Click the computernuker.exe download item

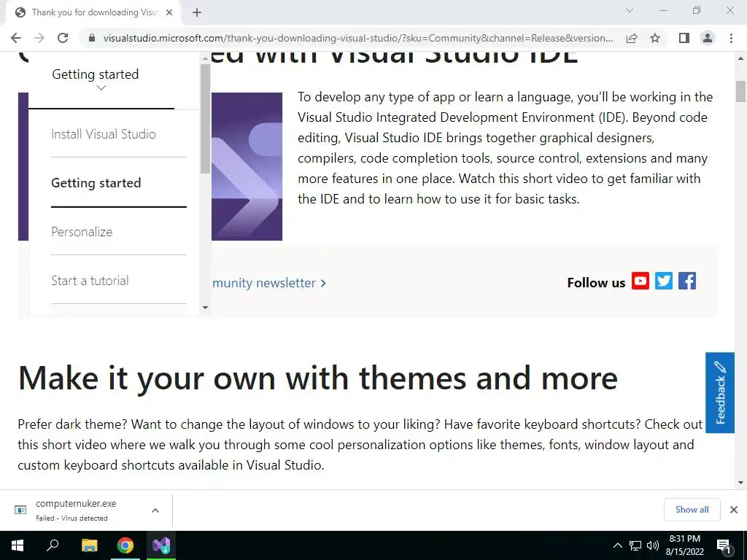pos(76,510)
